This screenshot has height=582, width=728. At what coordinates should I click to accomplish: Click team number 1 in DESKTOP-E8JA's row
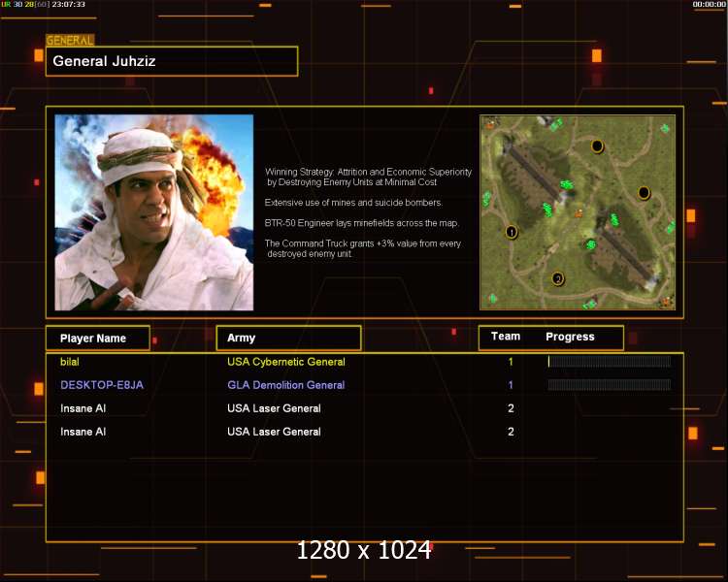[511, 385]
